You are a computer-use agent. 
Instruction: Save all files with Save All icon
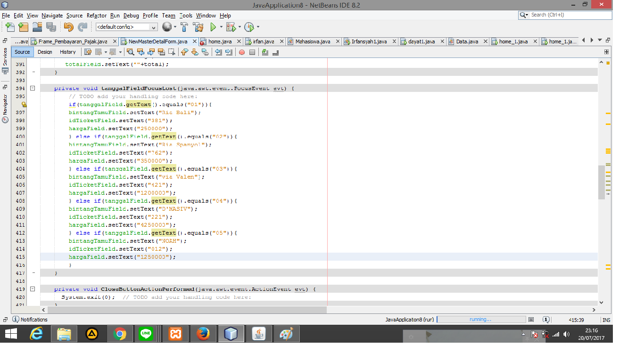click(x=50, y=27)
